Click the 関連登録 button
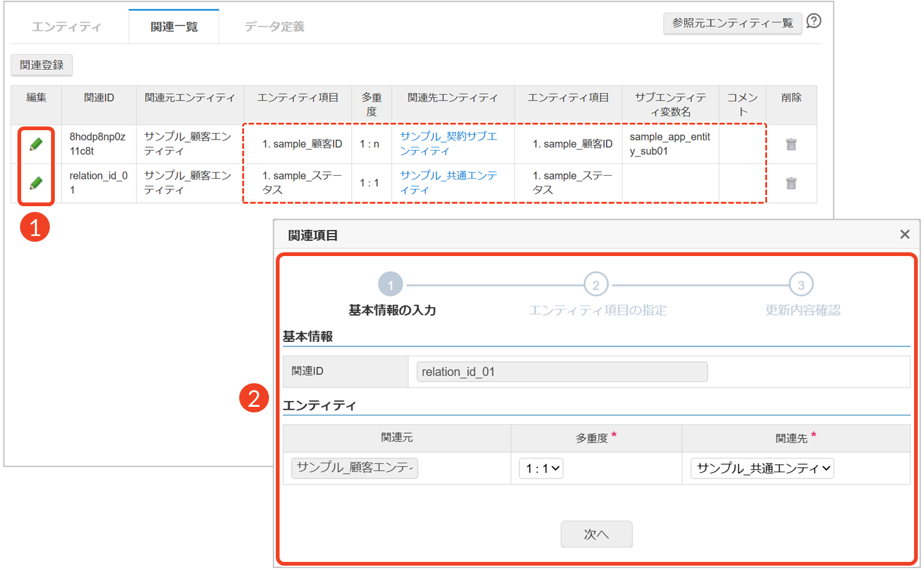The image size is (924, 570). [x=42, y=65]
